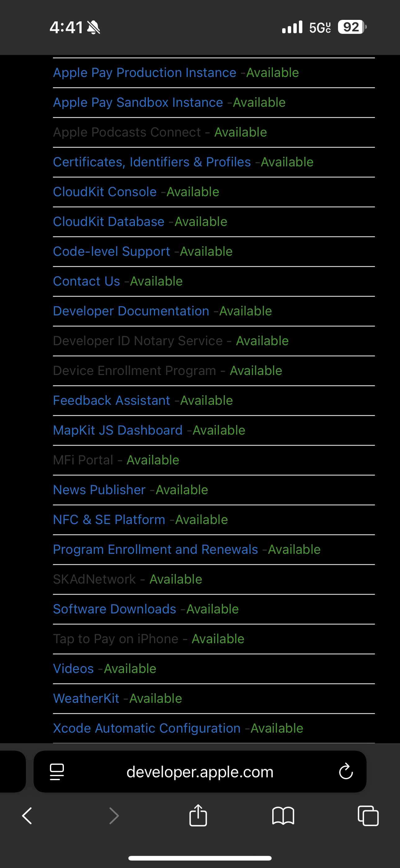
Task: Tap the Safari back arrow
Action: 27,816
